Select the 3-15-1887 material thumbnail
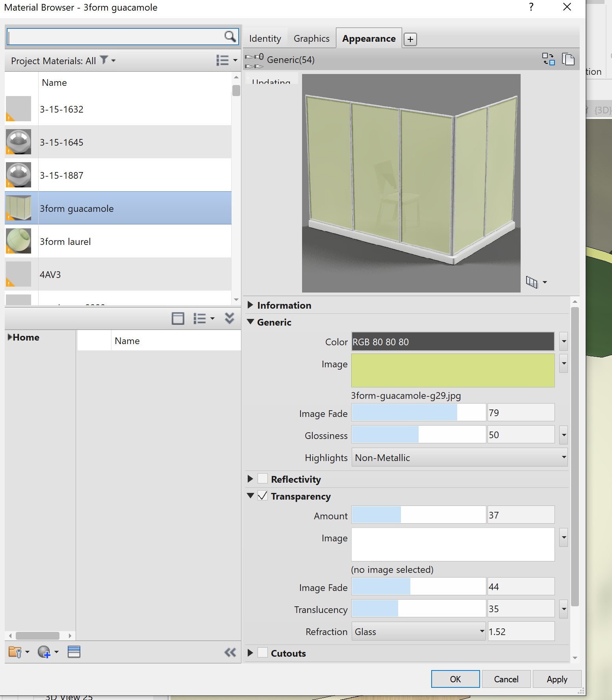This screenshot has height=700, width=612. coord(19,175)
